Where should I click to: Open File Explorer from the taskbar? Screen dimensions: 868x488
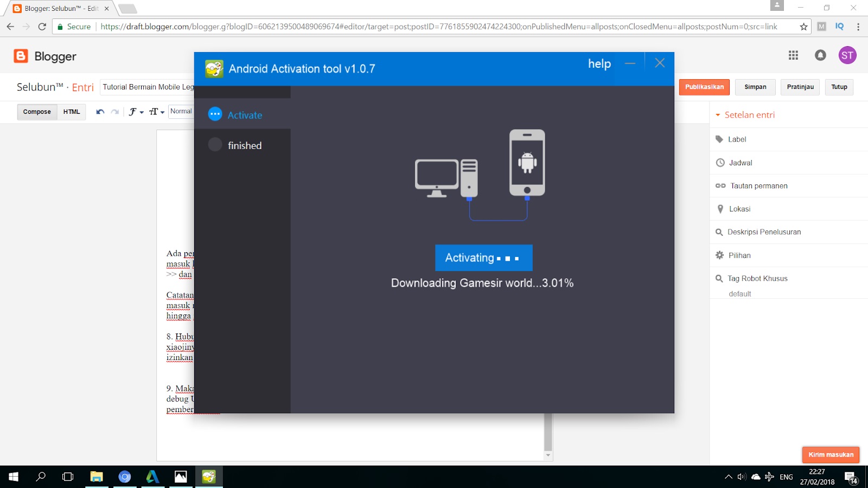[x=97, y=477]
